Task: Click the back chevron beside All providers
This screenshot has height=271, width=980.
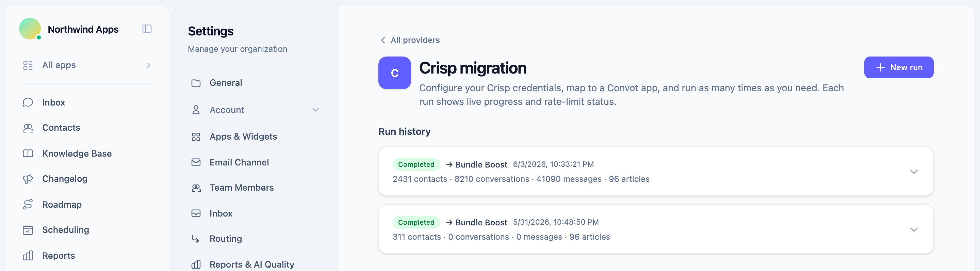Action: (x=383, y=41)
